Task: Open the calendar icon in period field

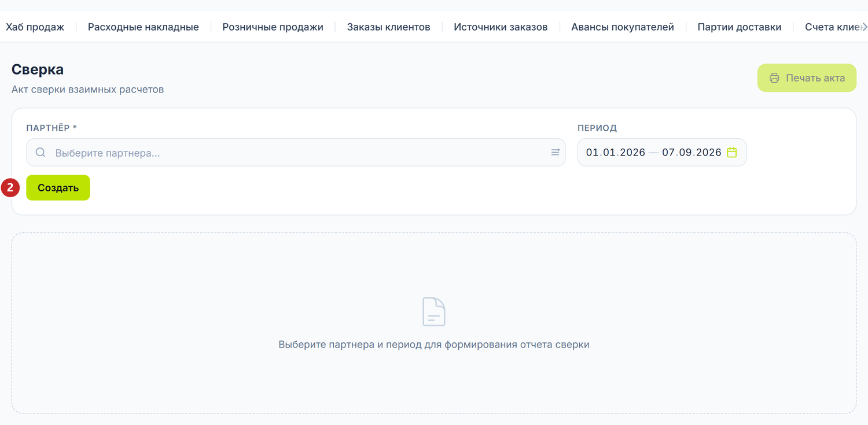Action: 731,153
